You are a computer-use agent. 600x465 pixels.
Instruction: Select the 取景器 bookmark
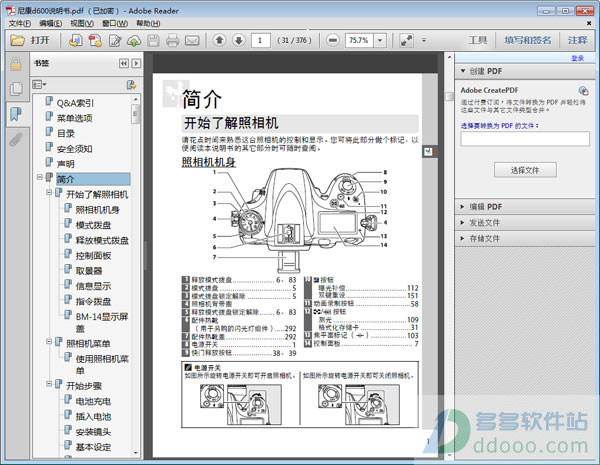tap(89, 271)
